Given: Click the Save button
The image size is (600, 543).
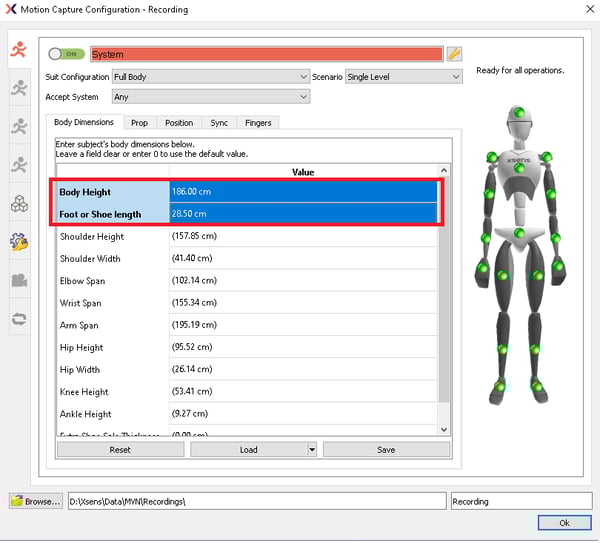Looking at the screenshot, I should (385, 450).
